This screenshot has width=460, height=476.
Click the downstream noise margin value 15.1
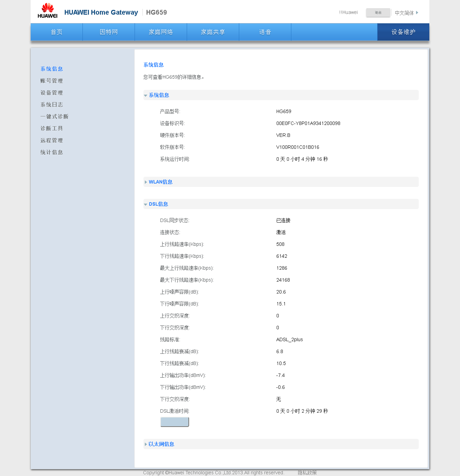point(281,304)
